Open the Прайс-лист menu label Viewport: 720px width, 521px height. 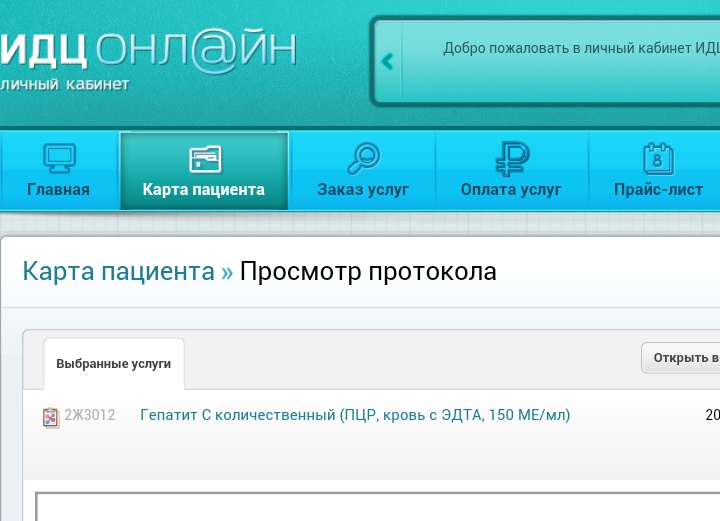[x=658, y=189]
